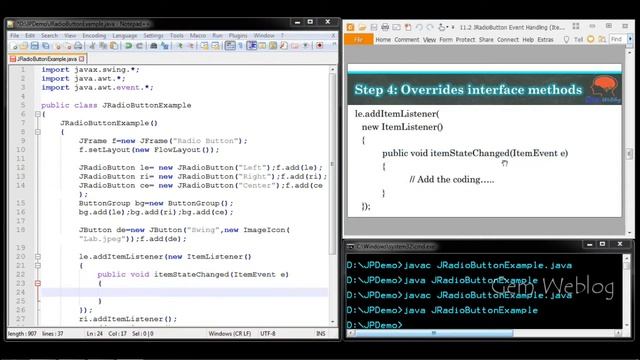Click the Cut scissors icon in Notepad++
The image size is (640, 360).
tap(93, 46)
